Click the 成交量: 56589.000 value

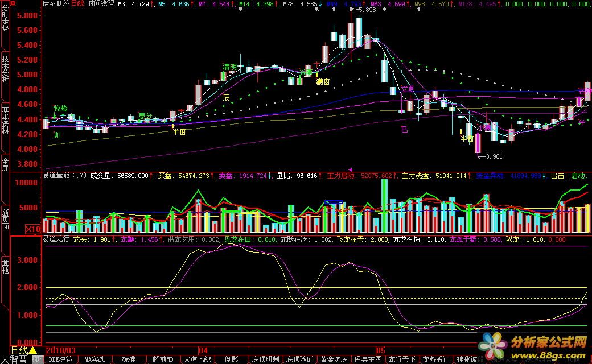pyautogui.click(x=122, y=176)
